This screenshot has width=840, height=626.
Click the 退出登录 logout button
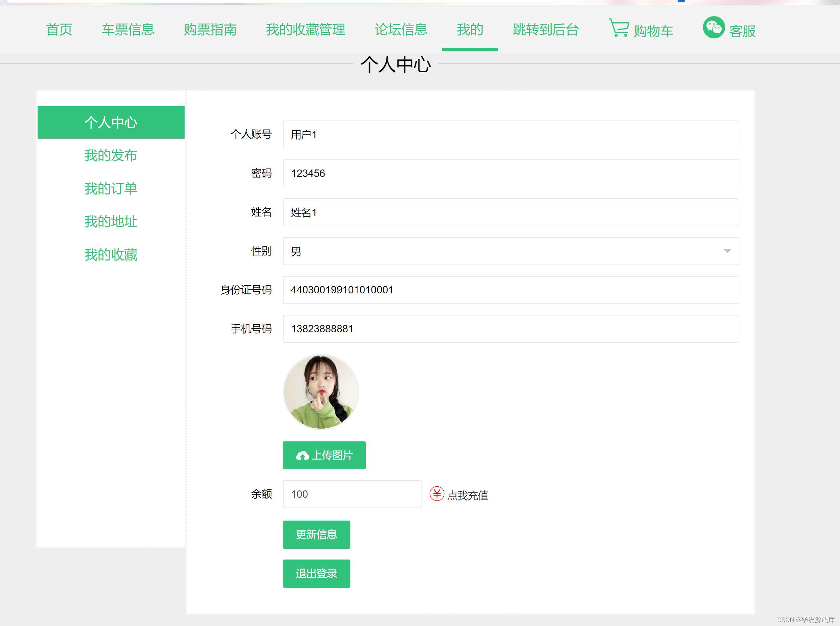pos(316,573)
